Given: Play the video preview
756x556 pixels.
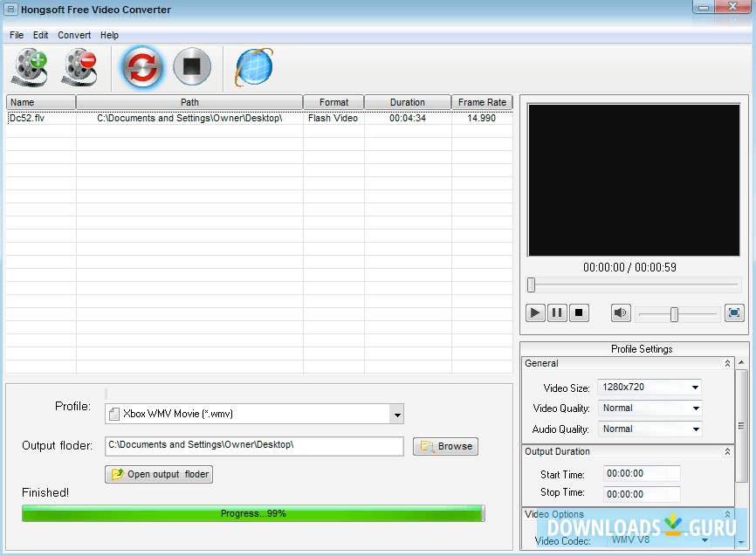Looking at the screenshot, I should pos(535,312).
